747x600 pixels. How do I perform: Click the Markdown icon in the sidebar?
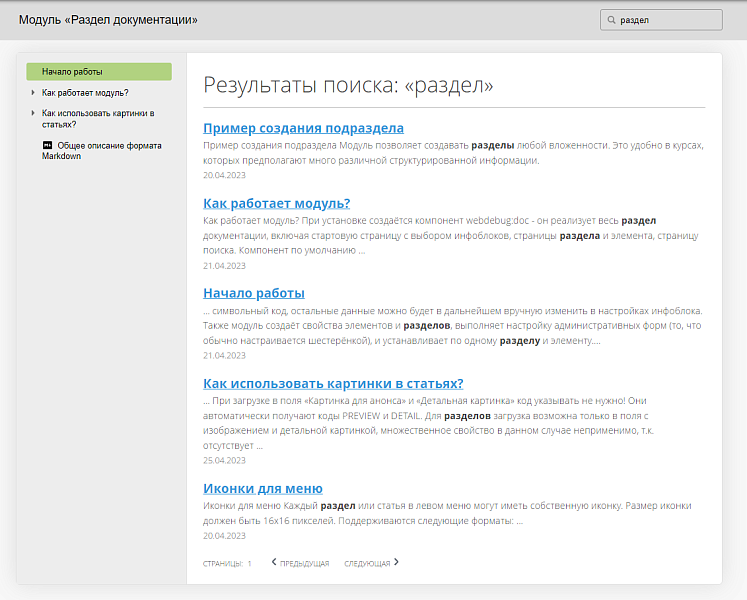[47, 146]
